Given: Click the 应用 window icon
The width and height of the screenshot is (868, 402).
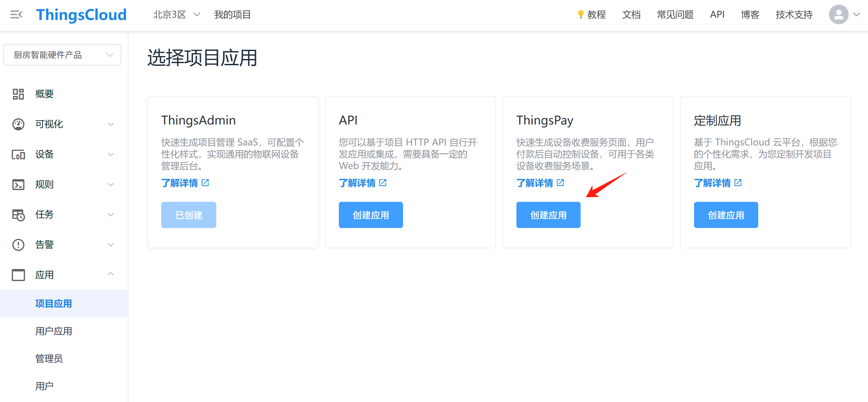Looking at the screenshot, I should pyautogui.click(x=18, y=275).
